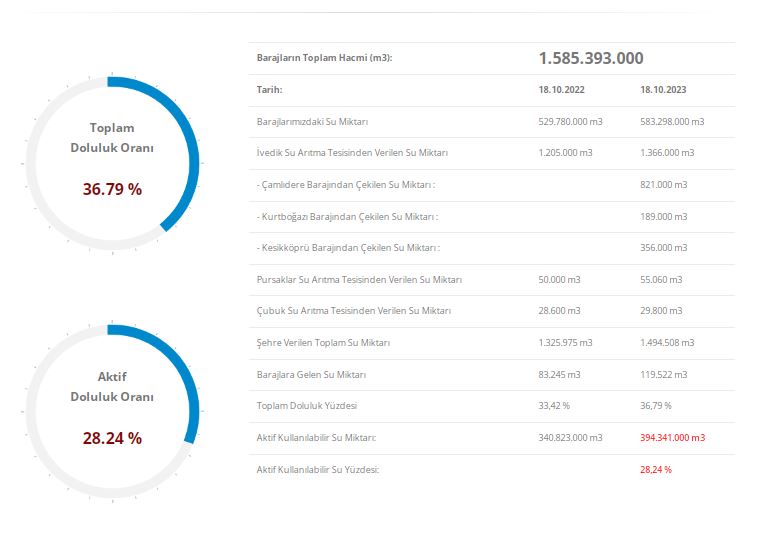Select the 1.585.393.000 total volume figure
Screen dimensions: 777x548
tap(590, 58)
